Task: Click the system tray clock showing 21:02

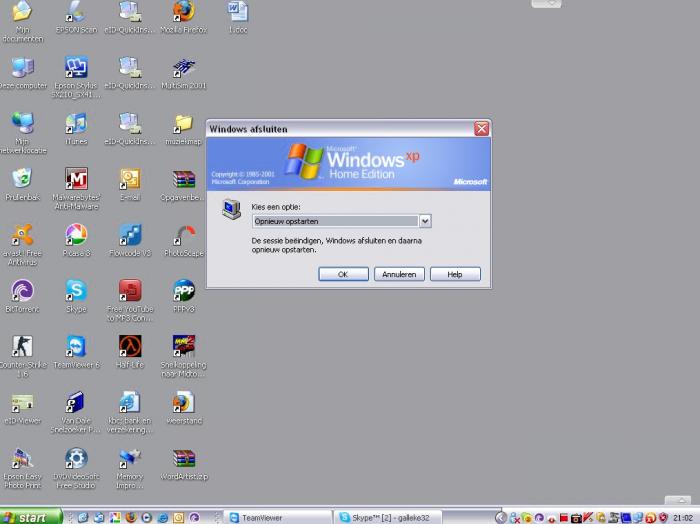Action: pos(683,518)
